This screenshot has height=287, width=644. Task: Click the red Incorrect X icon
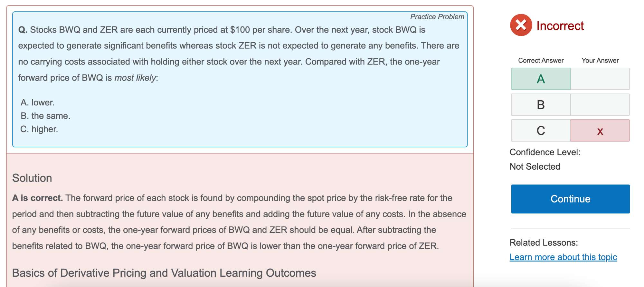tap(521, 25)
